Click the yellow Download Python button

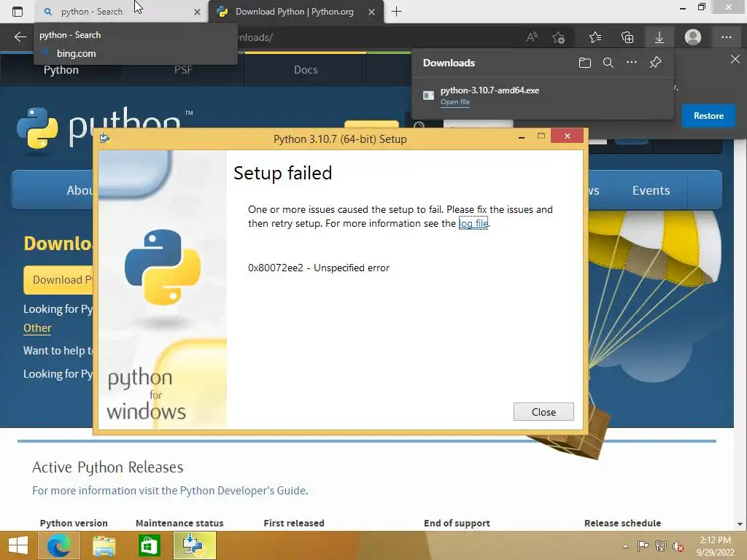58,280
